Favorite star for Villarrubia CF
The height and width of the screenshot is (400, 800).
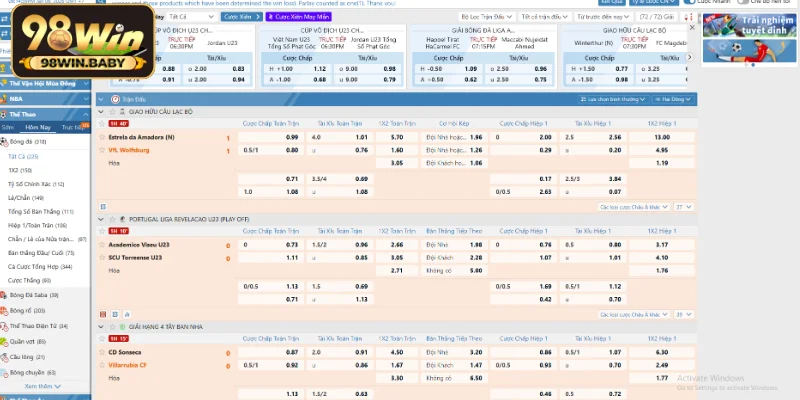(x=103, y=365)
